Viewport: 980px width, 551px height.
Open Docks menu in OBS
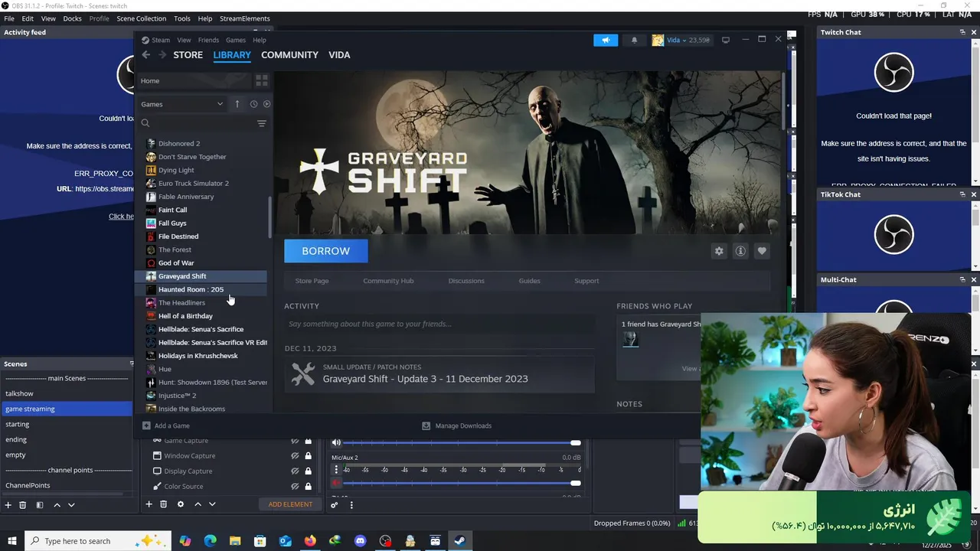(72, 18)
